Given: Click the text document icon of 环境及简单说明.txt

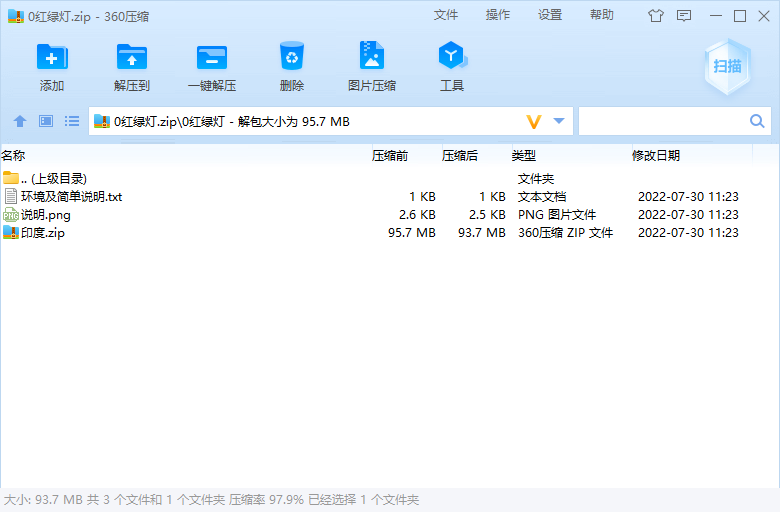Looking at the screenshot, I should [x=11, y=197].
